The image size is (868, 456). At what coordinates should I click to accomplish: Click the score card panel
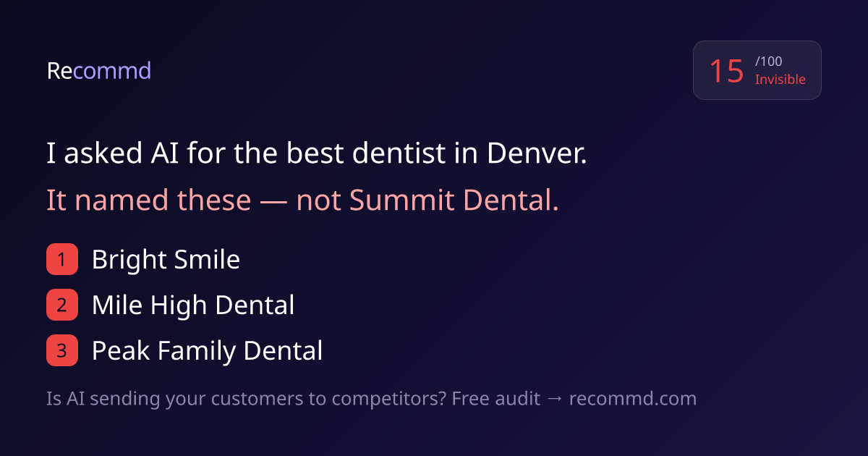pyautogui.click(x=757, y=70)
